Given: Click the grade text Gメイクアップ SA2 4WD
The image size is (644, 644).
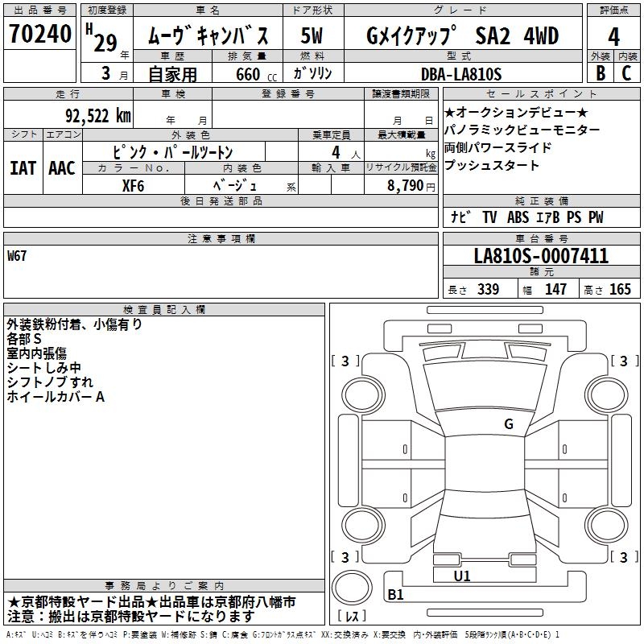Looking at the screenshot, I should pos(462,36).
